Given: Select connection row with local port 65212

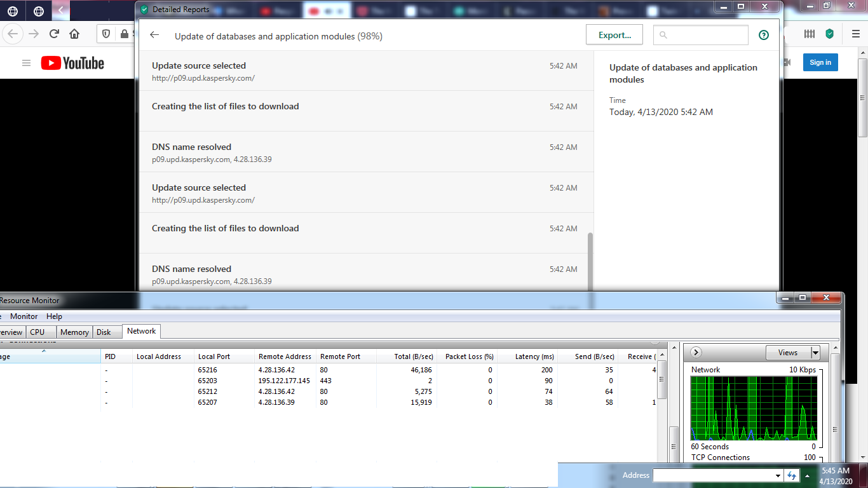Looking at the screenshot, I should (329, 391).
